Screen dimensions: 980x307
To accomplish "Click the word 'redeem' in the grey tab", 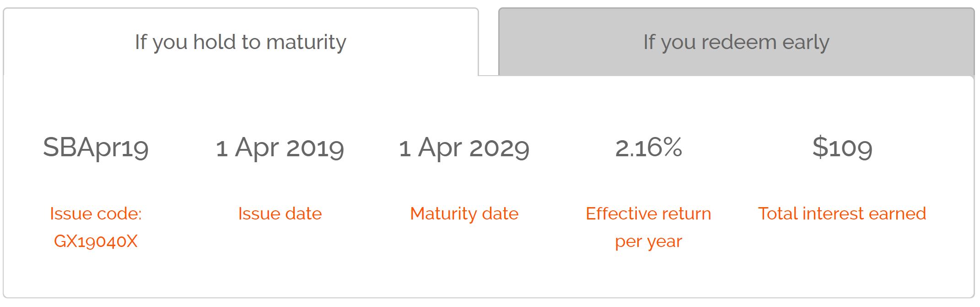I will click(x=739, y=42).
